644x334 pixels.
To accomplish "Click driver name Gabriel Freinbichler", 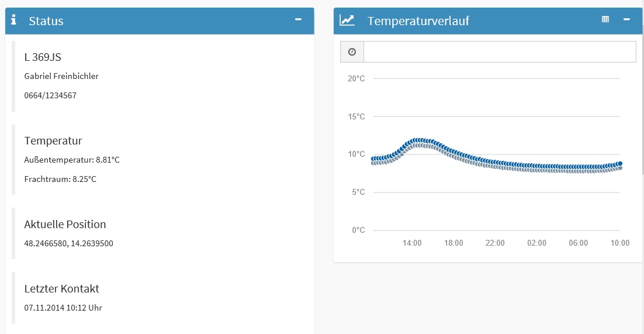I will [61, 76].
